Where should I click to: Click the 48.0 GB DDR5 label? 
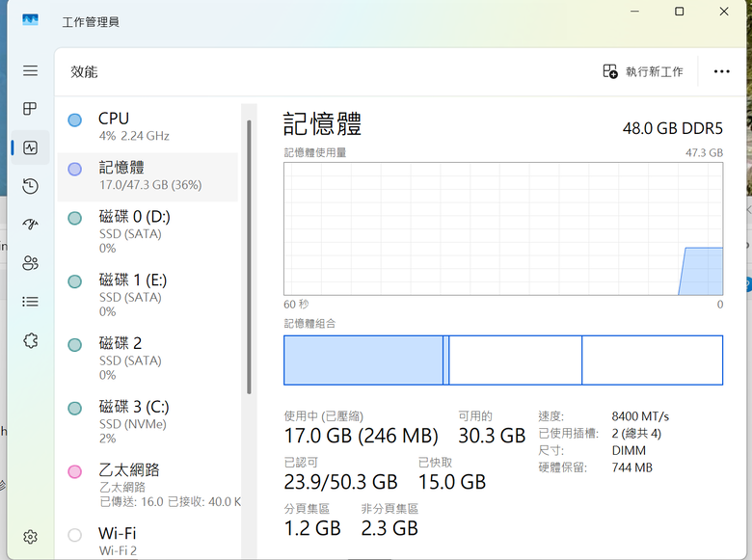point(672,128)
